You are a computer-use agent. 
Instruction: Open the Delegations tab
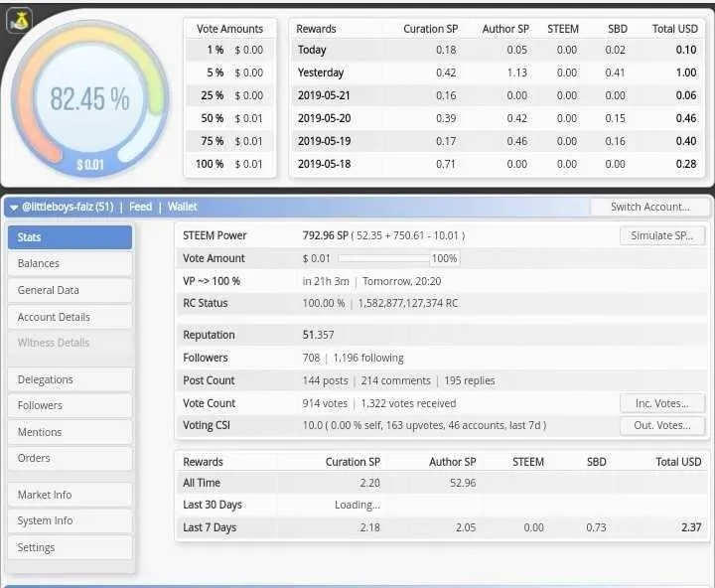coord(70,379)
